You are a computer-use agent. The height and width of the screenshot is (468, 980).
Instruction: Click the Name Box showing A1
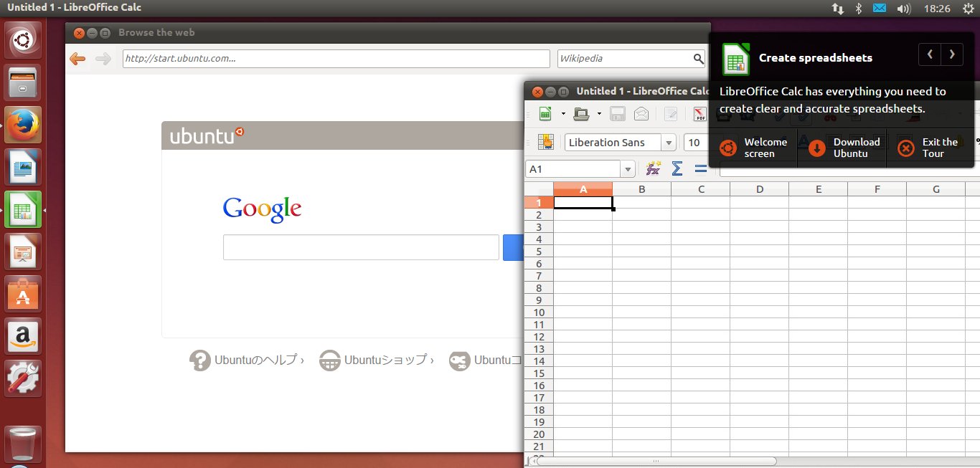point(573,169)
